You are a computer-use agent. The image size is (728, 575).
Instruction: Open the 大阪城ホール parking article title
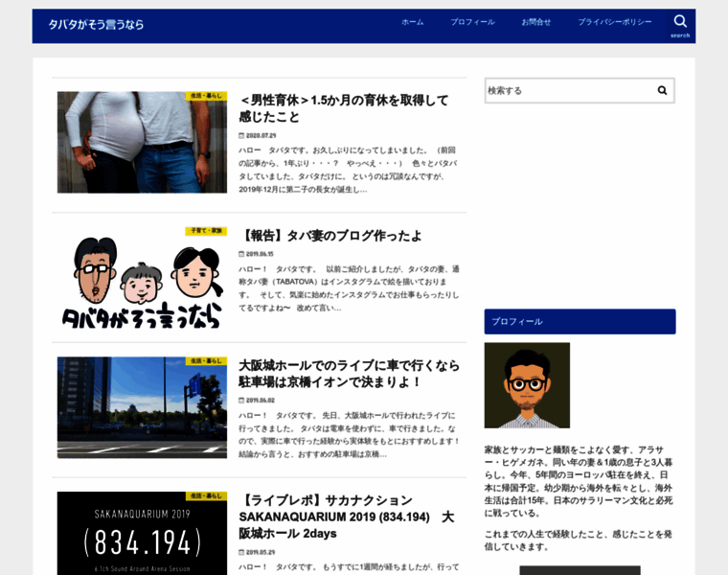(349, 373)
